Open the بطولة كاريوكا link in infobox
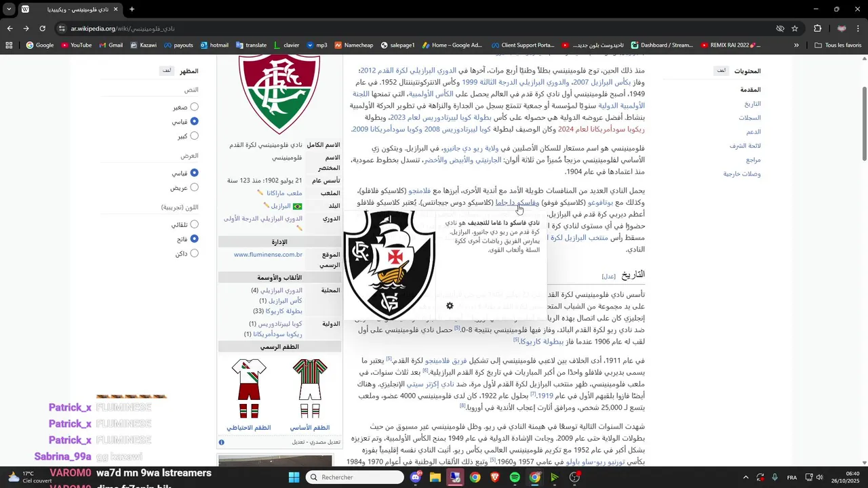 pyautogui.click(x=283, y=311)
